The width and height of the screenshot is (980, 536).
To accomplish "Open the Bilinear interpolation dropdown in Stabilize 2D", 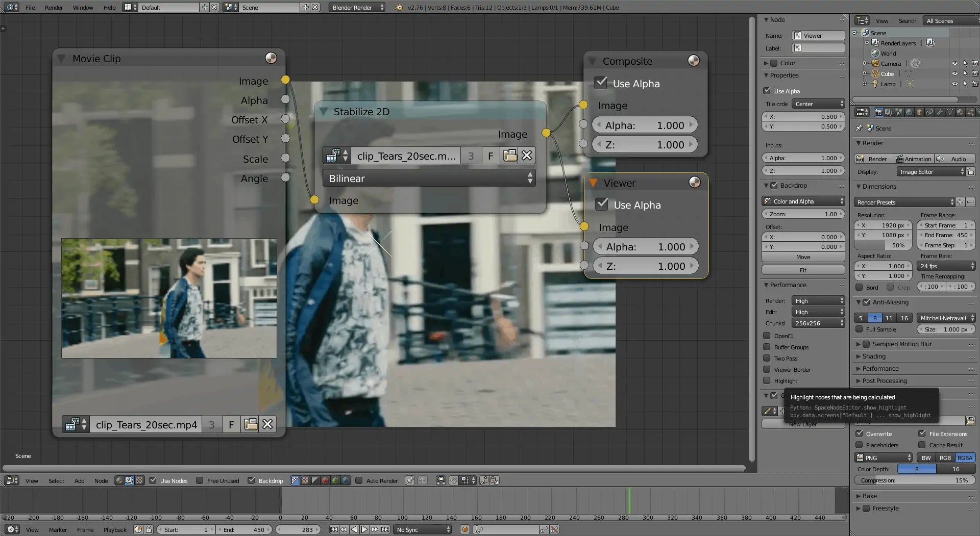I will pos(429,178).
